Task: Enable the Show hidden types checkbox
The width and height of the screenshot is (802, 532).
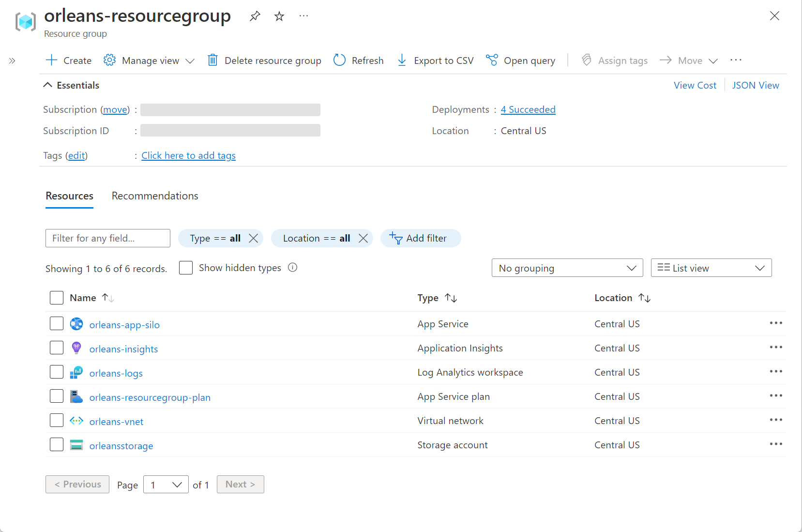Action: pyautogui.click(x=186, y=268)
